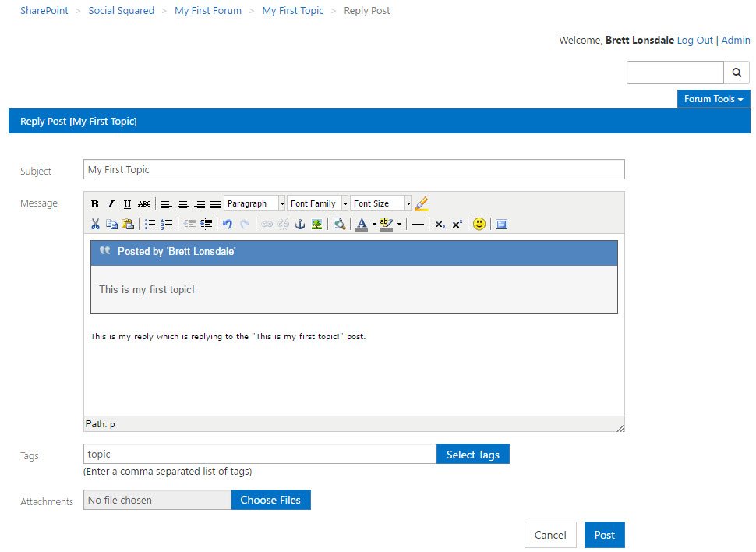The image size is (756, 552).
Task: Open the Font Family dropdown
Action: tap(317, 203)
